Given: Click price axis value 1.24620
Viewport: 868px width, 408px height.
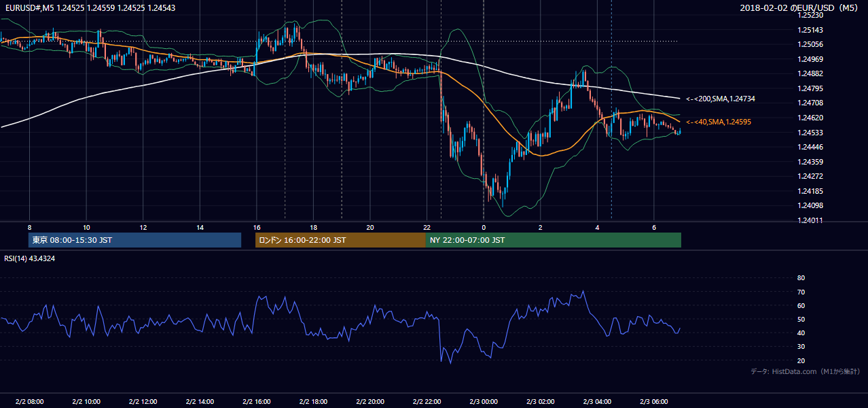Looking at the screenshot, I should pos(811,118).
